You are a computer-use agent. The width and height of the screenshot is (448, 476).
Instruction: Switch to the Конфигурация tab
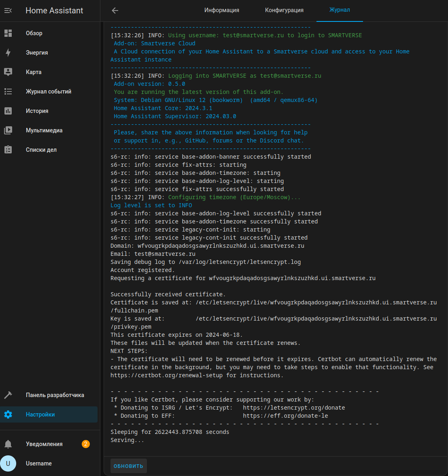284,10
